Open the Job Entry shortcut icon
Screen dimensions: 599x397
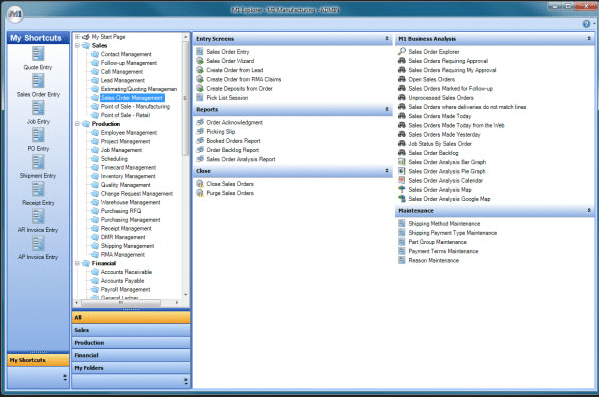pyautogui.click(x=38, y=108)
